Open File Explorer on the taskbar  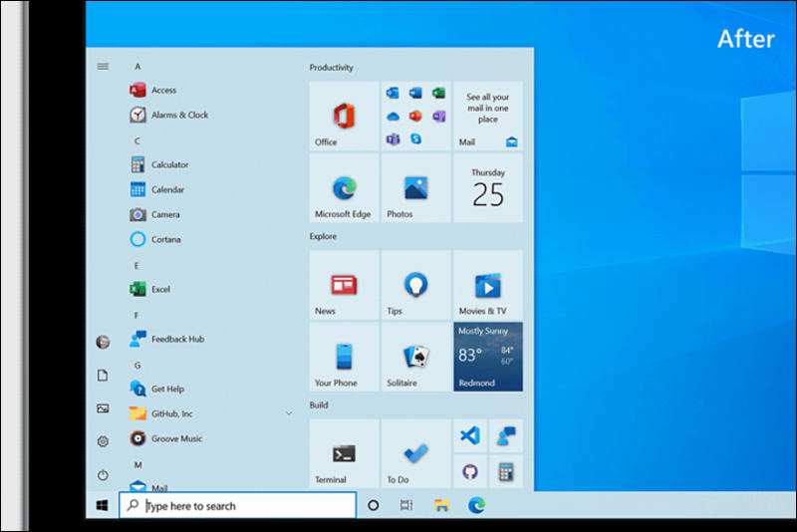(441, 505)
